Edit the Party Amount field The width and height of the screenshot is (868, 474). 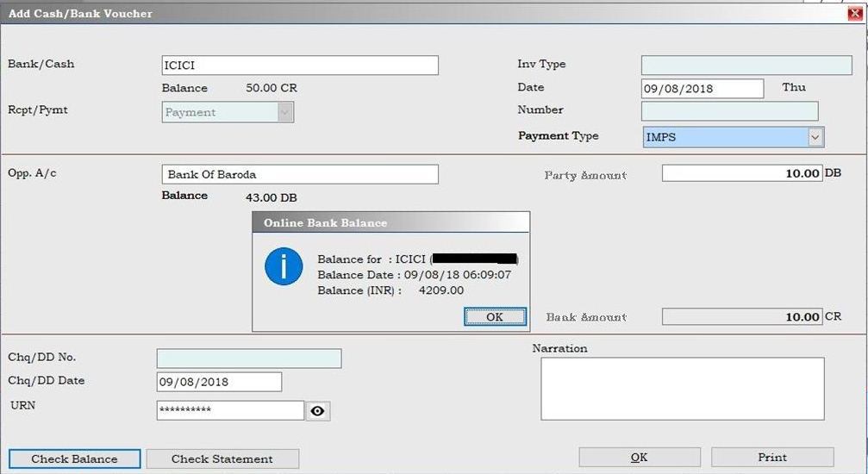click(x=741, y=173)
